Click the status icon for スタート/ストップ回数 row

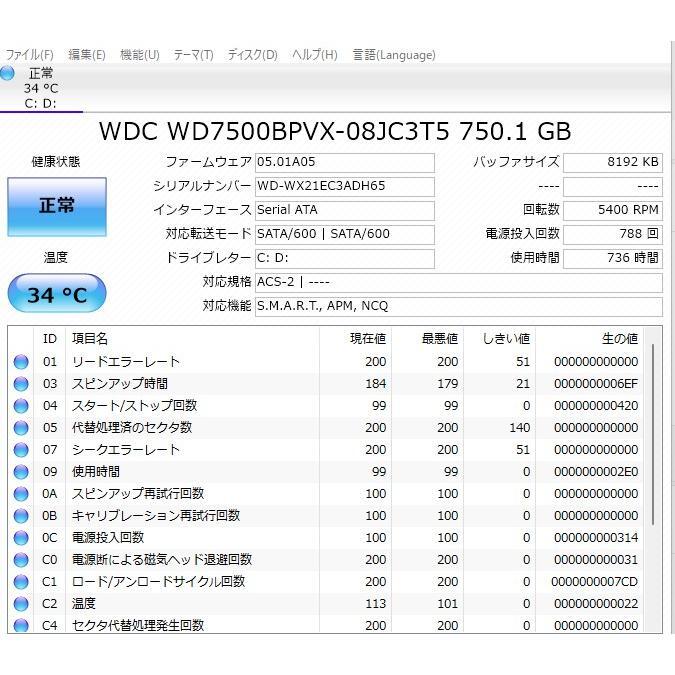tap(21, 406)
